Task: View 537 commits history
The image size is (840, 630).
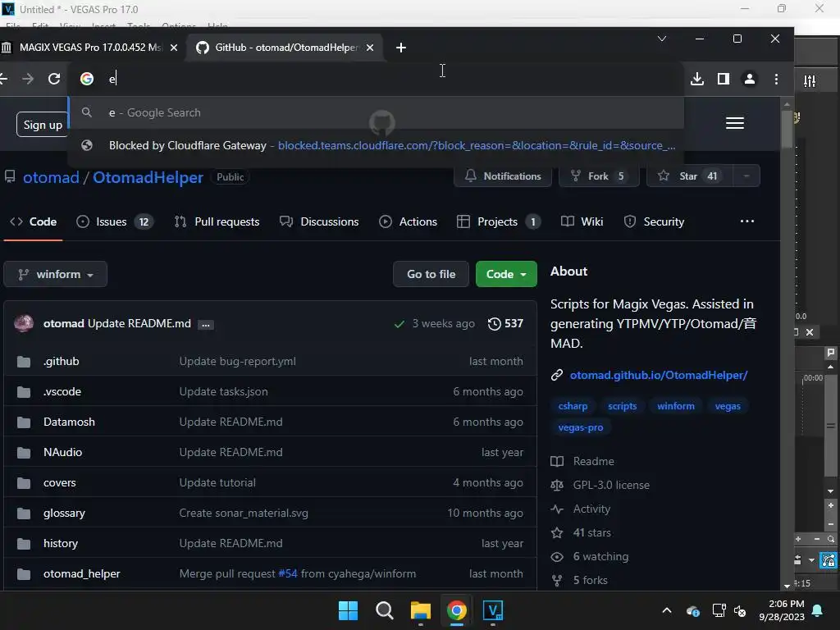Action: (x=505, y=323)
